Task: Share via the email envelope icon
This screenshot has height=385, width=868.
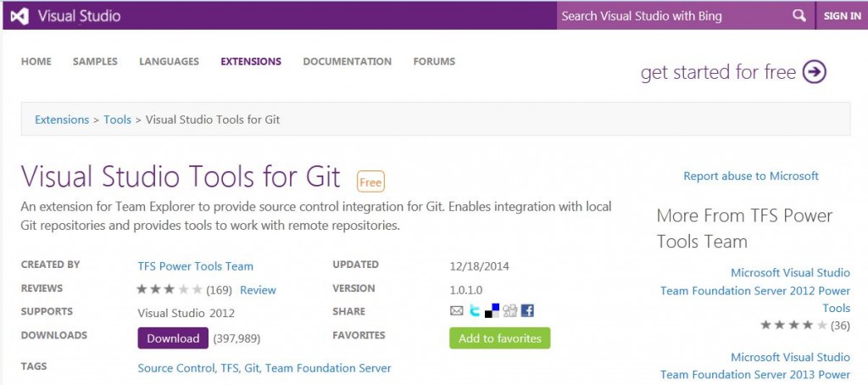Action: click(457, 310)
